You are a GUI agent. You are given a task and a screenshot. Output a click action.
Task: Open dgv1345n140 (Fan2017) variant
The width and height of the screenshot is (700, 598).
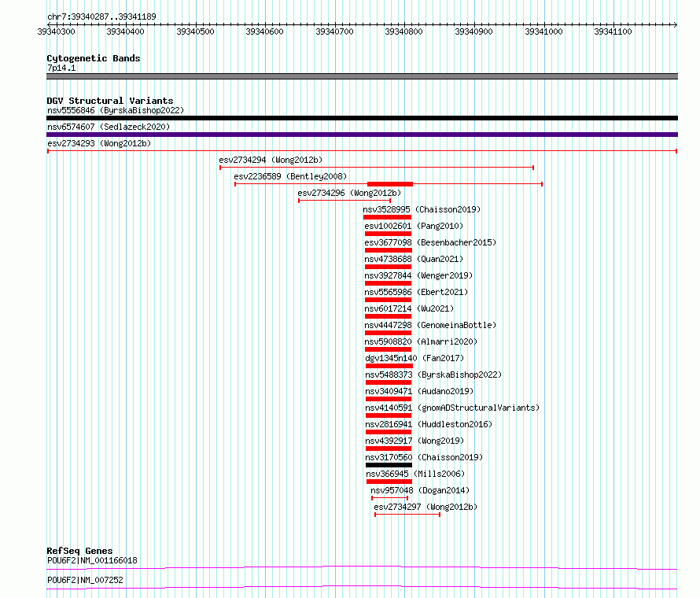pos(414,358)
